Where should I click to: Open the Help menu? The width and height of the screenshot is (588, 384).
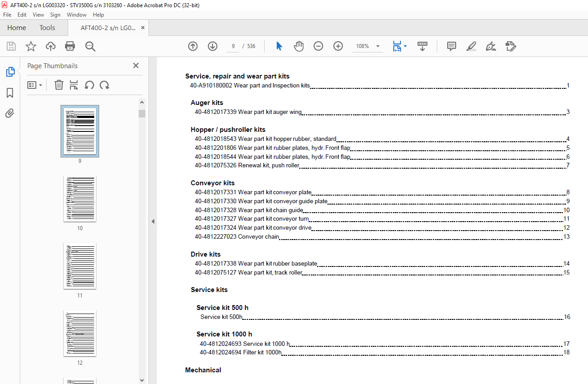[98, 15]
